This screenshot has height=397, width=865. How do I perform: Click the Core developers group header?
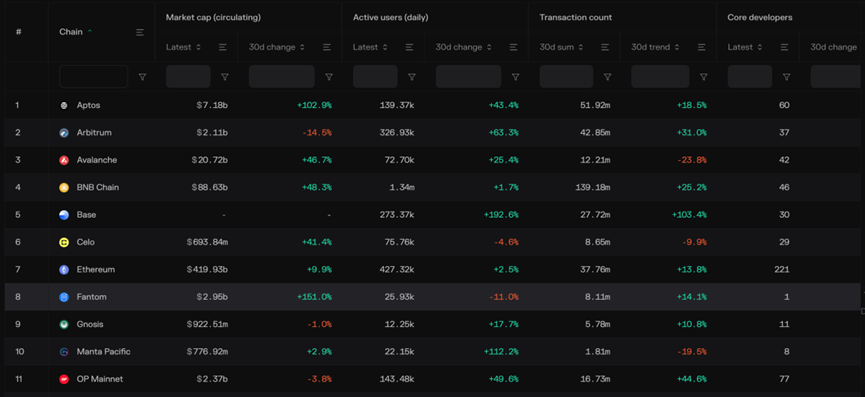[760, 18]
